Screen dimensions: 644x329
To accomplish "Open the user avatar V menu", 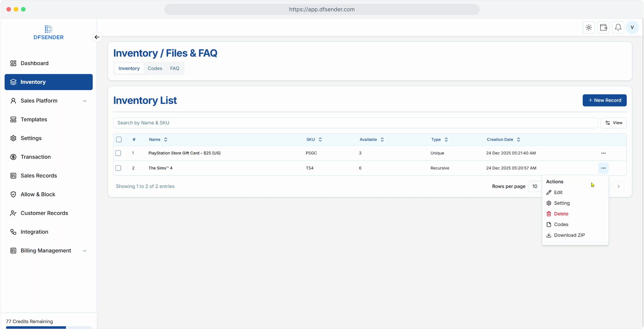I will [x=632, y=27].
